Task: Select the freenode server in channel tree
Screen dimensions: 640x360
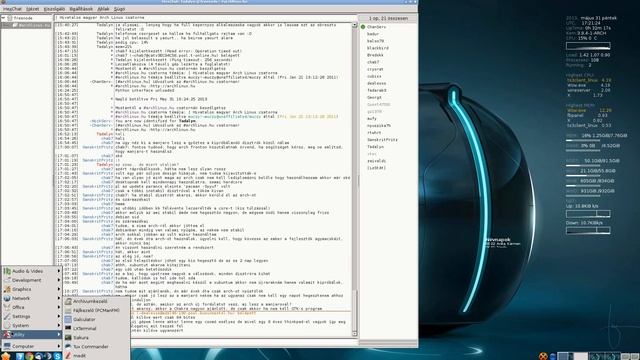Action: coord(23,18)
